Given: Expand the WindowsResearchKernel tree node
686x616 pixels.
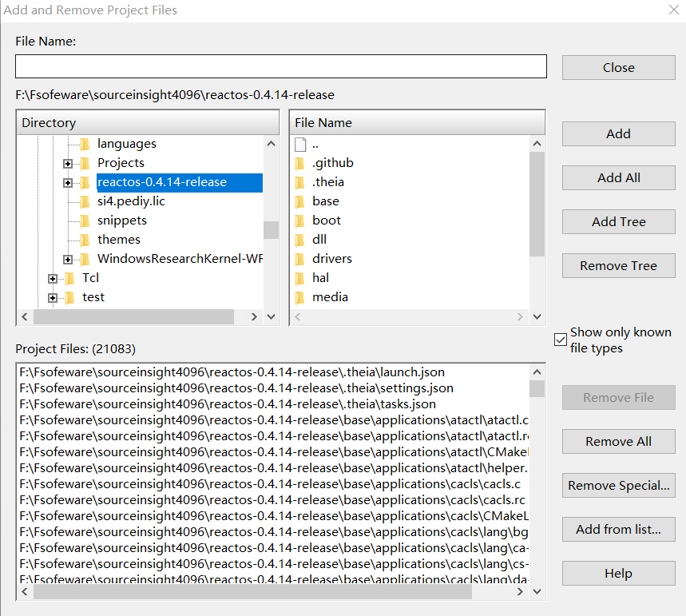Looking at the screenshot, I should 68,260.
